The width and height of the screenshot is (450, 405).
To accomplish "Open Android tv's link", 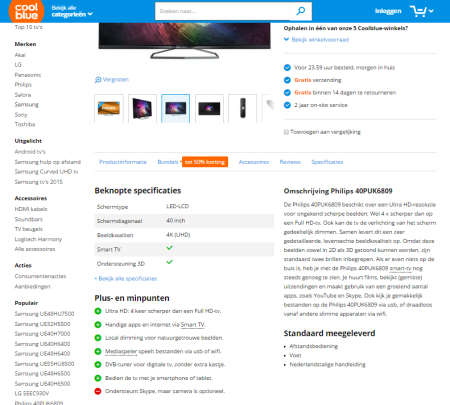I will click(x=30, y=152).
